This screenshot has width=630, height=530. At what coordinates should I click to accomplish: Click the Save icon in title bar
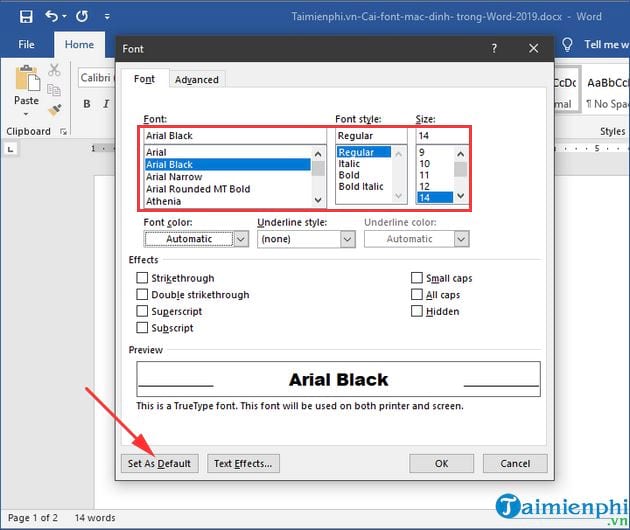(x=26, y=16)
